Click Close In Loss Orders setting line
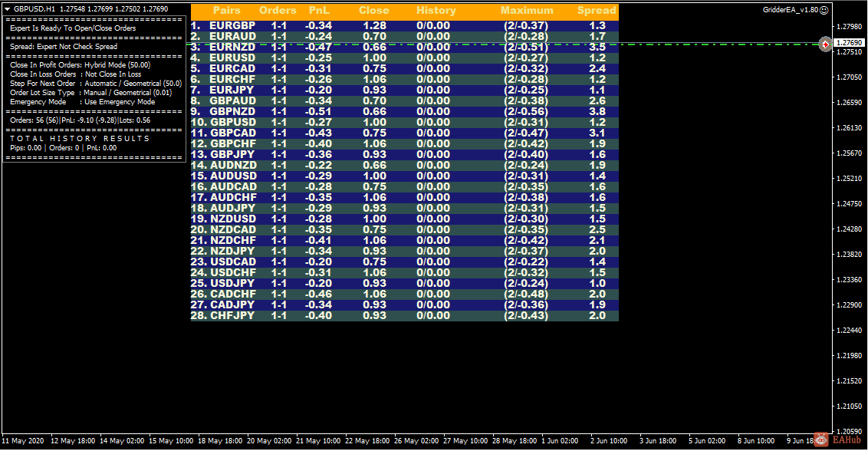This screenshot has height=451, width=868. pyautogui.click(x=75, y=74)
